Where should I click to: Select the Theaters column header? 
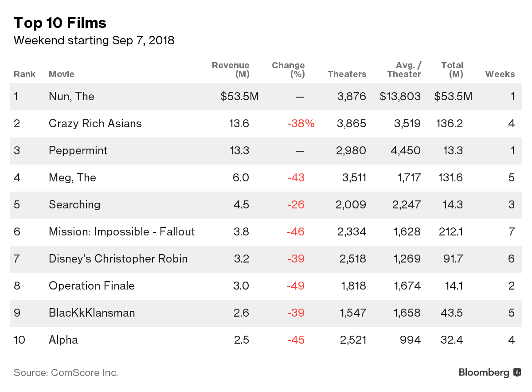click(347, 74)
